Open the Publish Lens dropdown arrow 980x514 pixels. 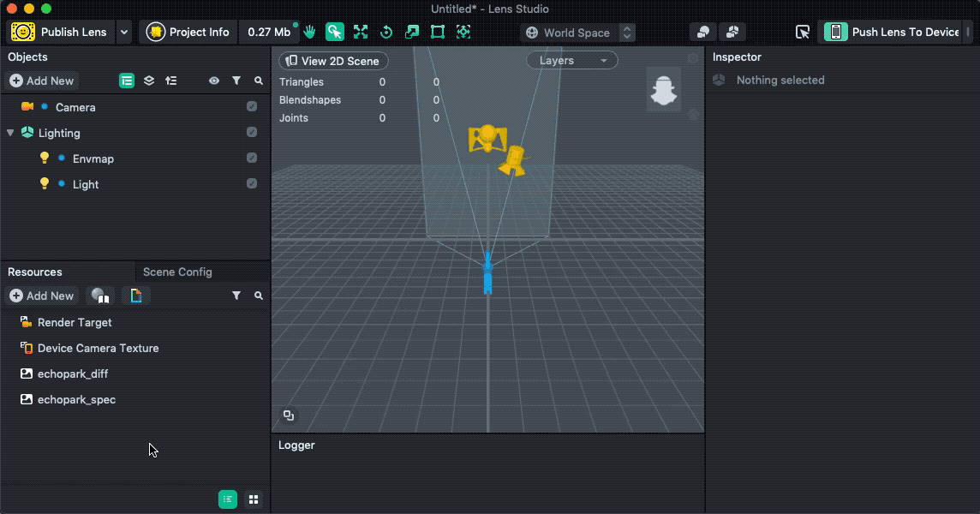(x=123, y=32)
